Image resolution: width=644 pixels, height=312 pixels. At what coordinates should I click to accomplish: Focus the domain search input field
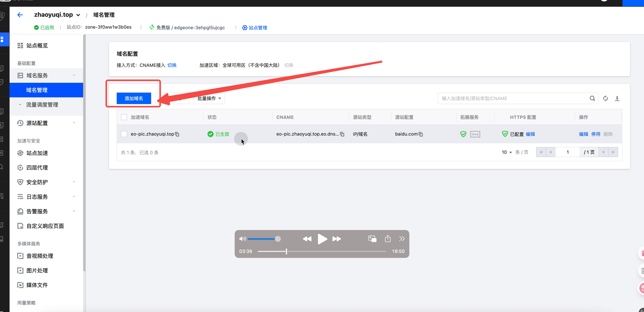click(514, 98)
